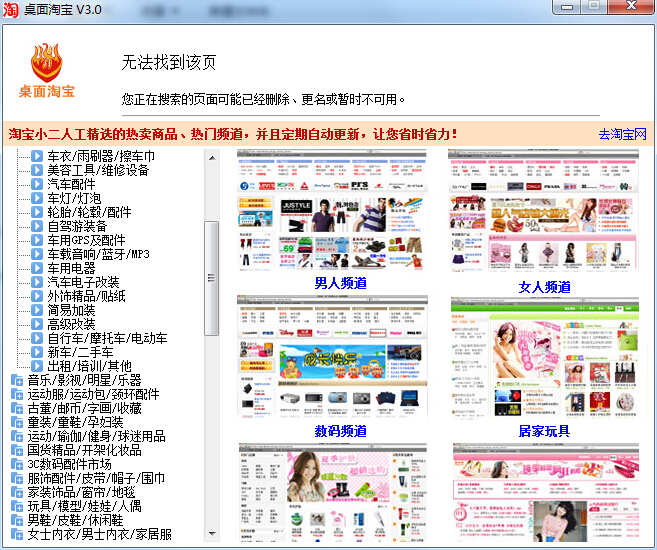Click the icon next to 出租/培训/其他
The image size is (657, 550).
[37, 366]
